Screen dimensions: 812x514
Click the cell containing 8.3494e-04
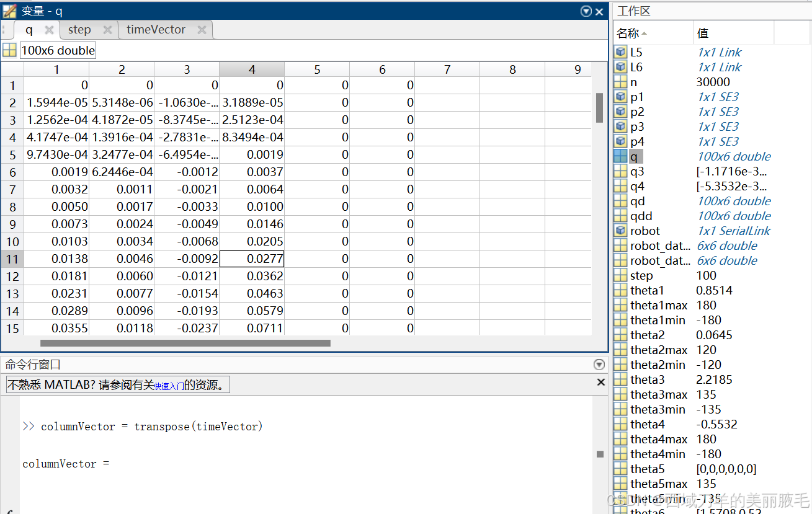click(x=252, y=137)
